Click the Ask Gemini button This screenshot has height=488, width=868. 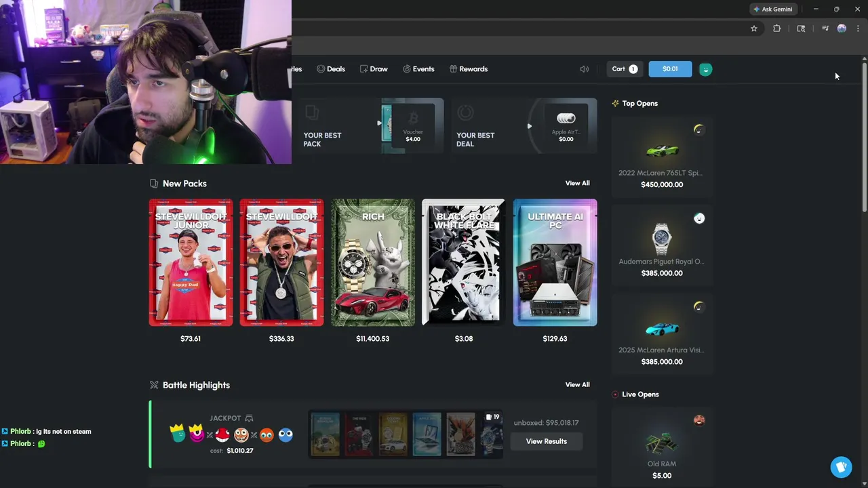[772, 9]
